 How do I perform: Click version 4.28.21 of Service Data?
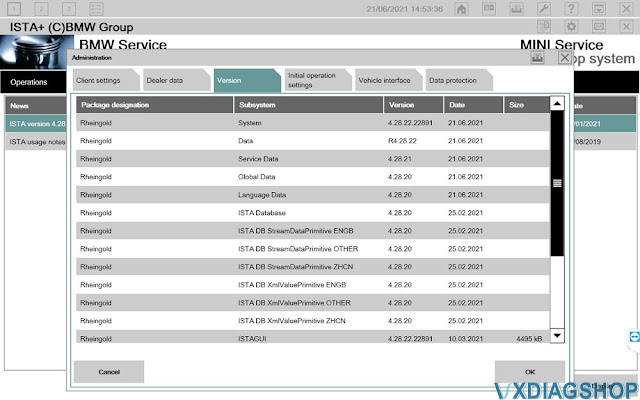pyautogui.click(x=400, y=159)
